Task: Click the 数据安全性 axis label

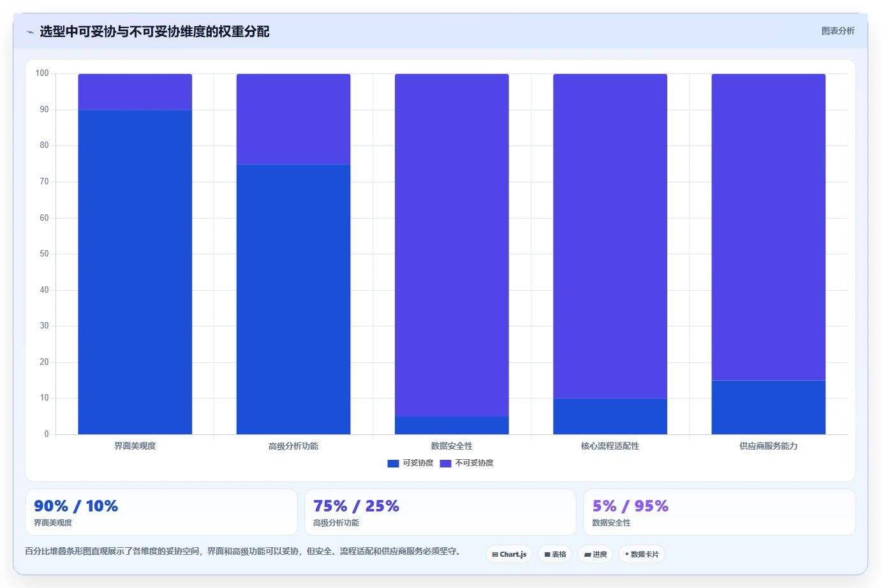Action: tap(452, 446)
